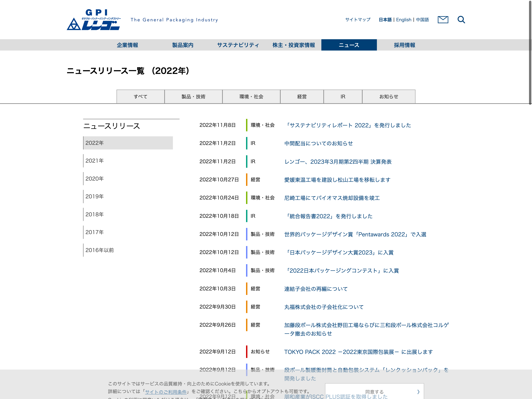The height and width of the screenshot is (399, 532).
Task: Filter news by 環境・社会 tab
Action: [x=251, y=97]
